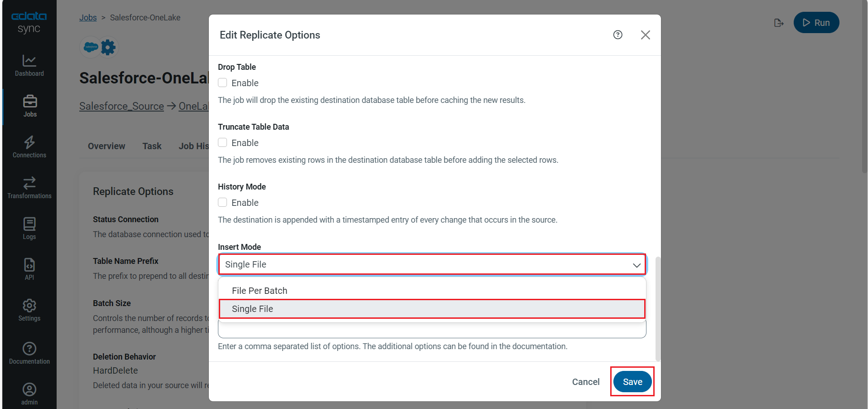Choose Single File option in list
Viewport: 868px width, 409px height.
(432, 309)
